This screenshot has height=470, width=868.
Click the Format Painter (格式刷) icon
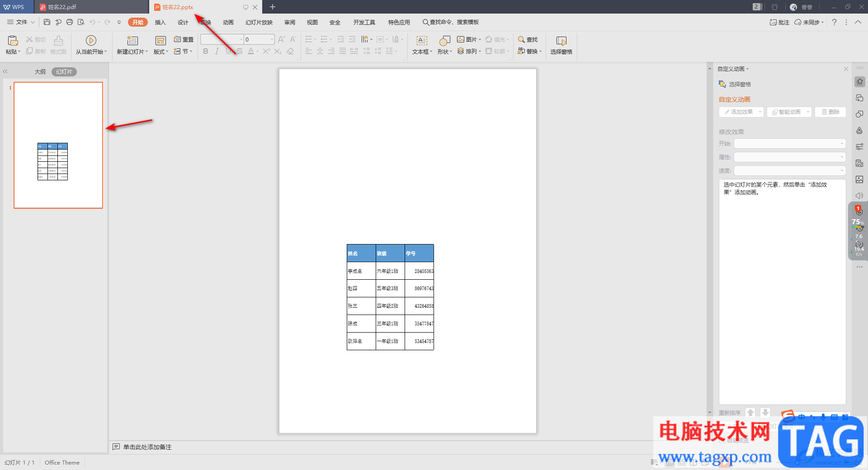point(58,41)
